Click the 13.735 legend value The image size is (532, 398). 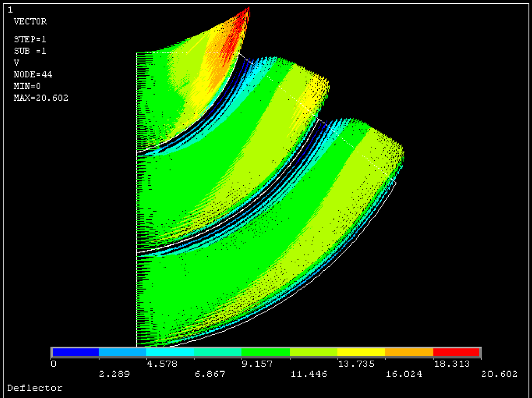(356, 364)
